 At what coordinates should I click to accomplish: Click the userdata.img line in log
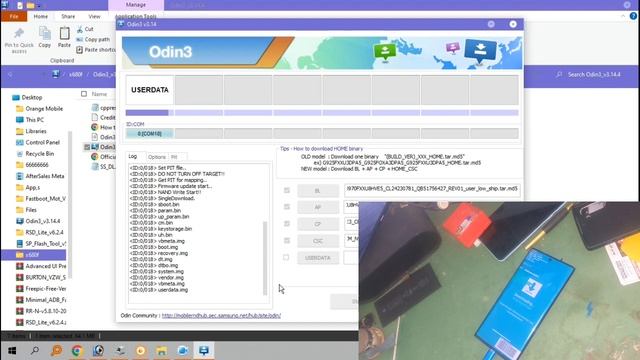pyautogui.click(x=159, y=290)
